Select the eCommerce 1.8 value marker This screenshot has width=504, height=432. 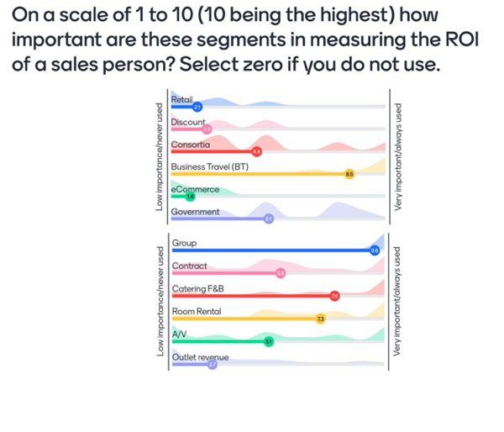point(191,196)
